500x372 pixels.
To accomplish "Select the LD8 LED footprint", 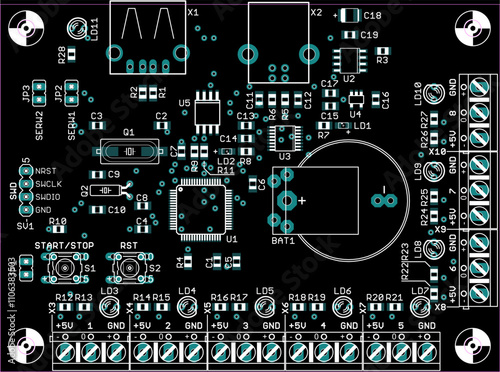I will point(434,249).
